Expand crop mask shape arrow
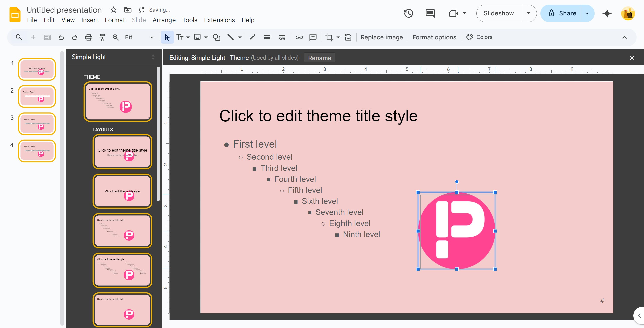This screenshot has height=328, width=644. 338,37
